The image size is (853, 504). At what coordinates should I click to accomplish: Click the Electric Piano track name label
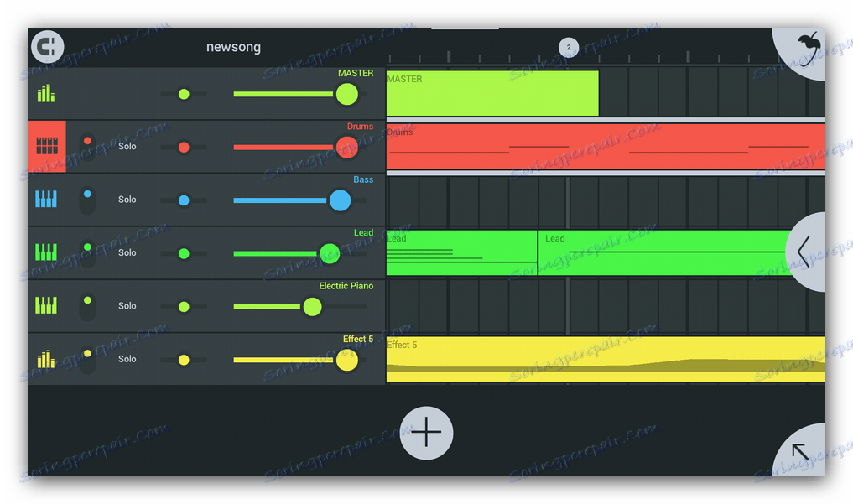click(x=346, y=286)
